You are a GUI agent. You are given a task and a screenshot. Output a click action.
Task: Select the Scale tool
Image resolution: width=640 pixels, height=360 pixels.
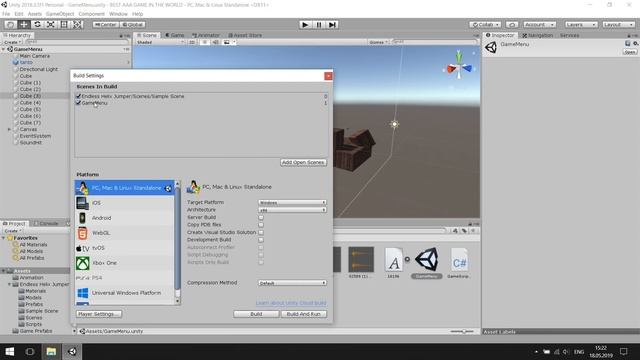51,24
